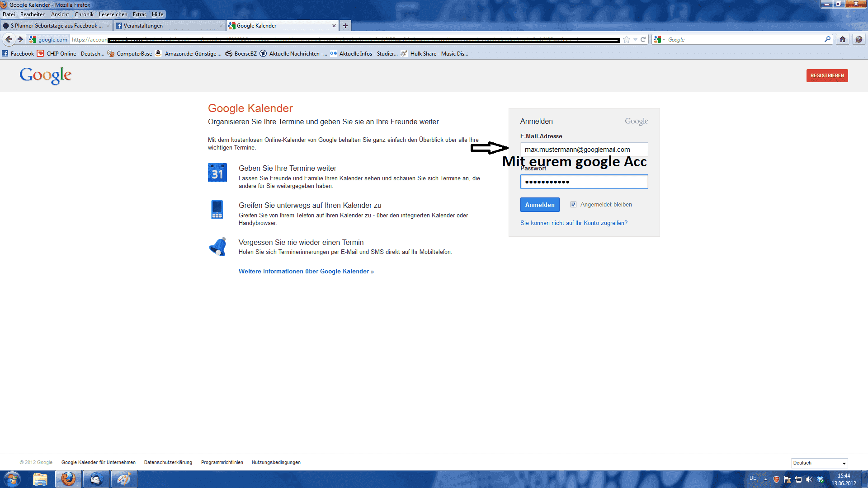Open the Aktuelle Nachrichten bookmark

tap(293, 54)
